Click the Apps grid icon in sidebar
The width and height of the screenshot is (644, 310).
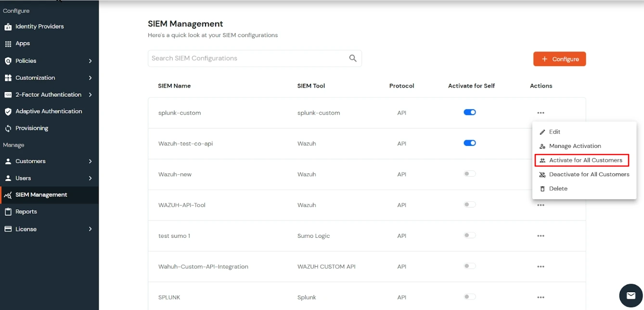click(8, 44)
